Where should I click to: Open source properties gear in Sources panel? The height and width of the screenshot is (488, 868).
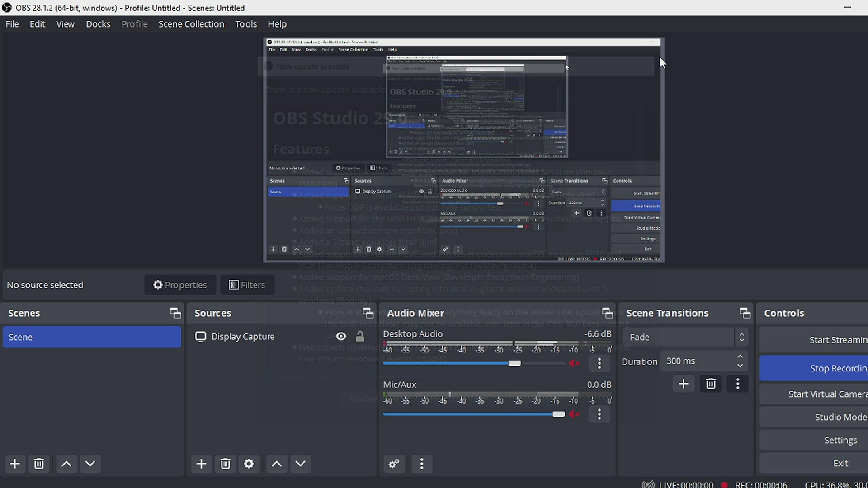(x=249, y=464)
